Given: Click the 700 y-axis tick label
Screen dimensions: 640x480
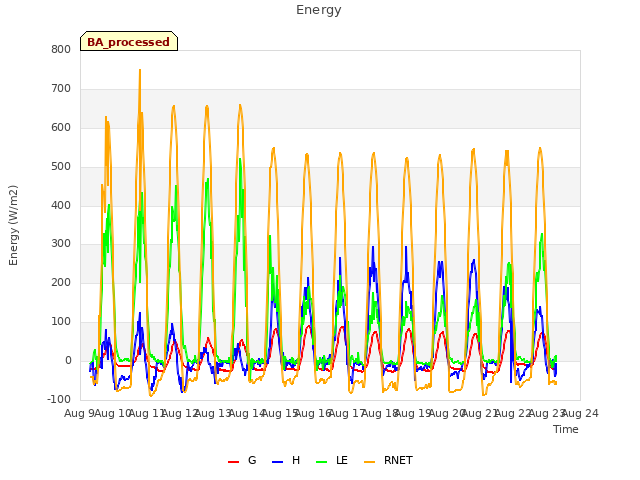Looking at the screenshot, I should point(61,89).
